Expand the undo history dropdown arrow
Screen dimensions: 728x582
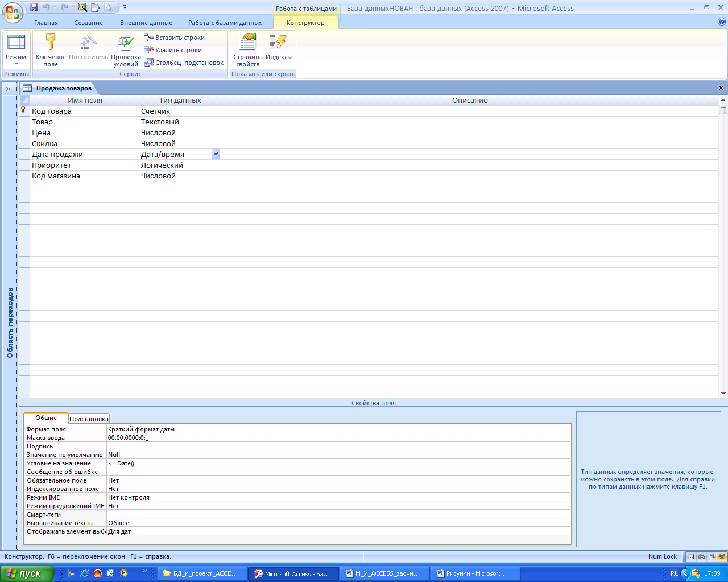(x=55, y=7)
